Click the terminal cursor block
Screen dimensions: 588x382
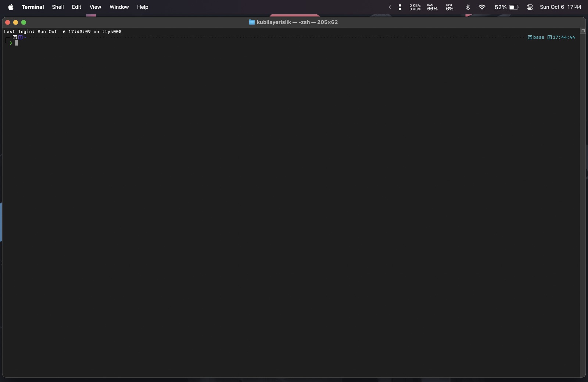(x=16, y=43)
